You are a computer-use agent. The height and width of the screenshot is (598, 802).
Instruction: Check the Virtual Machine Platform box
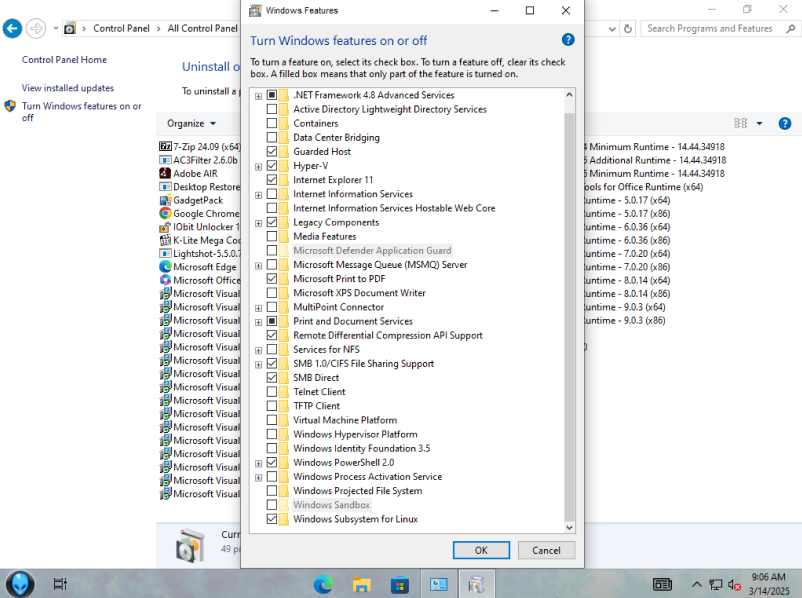coord(272,420)
